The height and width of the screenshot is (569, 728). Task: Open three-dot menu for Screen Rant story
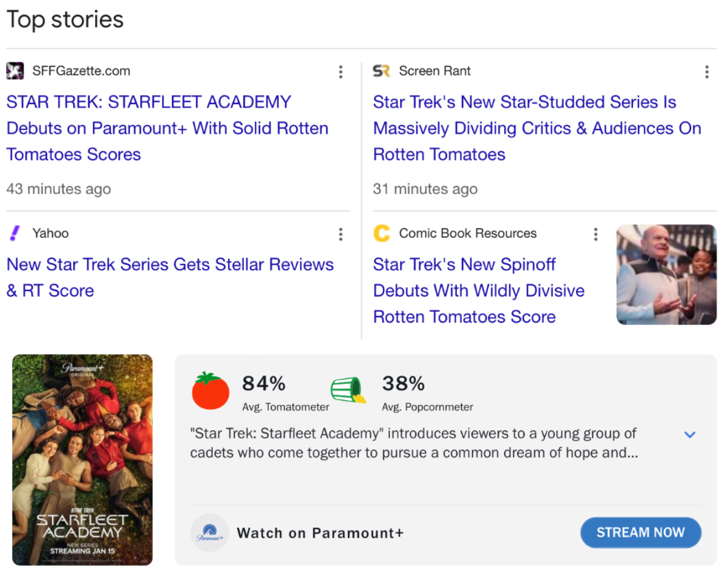706,72
